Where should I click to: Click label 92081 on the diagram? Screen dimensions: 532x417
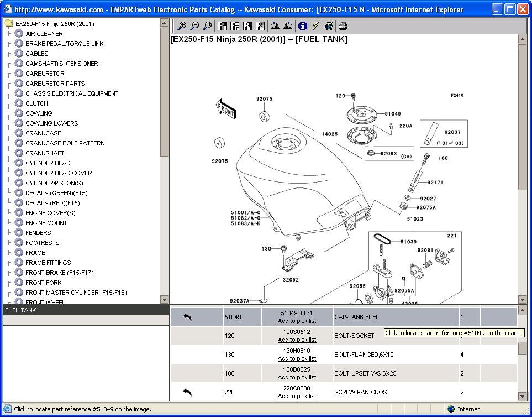coord(425,251)
